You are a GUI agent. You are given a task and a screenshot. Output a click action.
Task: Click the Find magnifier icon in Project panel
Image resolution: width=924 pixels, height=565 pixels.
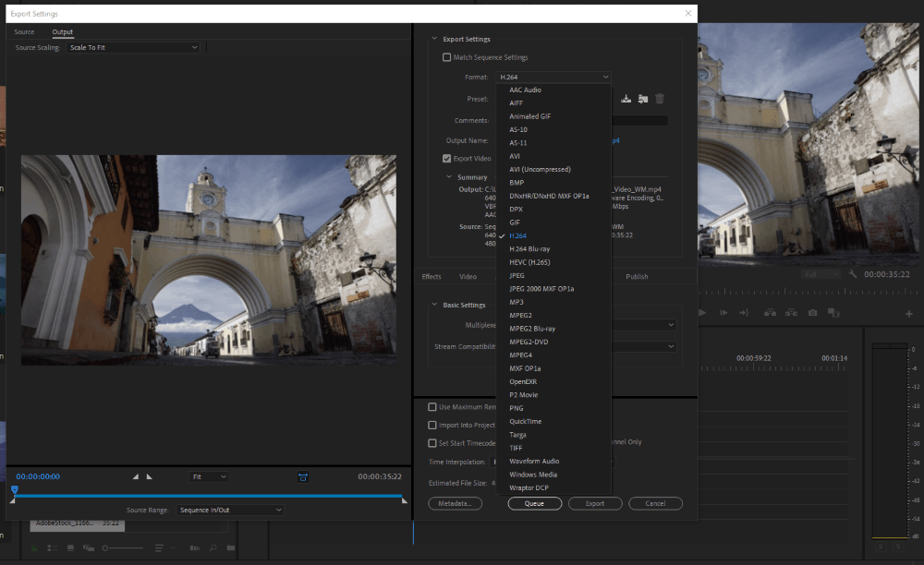click(213, 548)
